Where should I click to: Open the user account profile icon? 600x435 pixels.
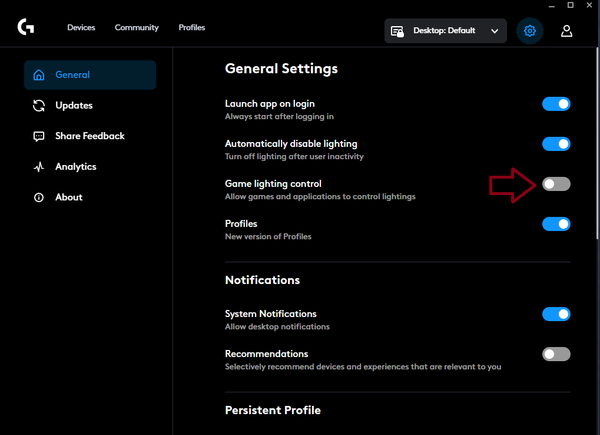pyautogui.click(x=567, y=31)
